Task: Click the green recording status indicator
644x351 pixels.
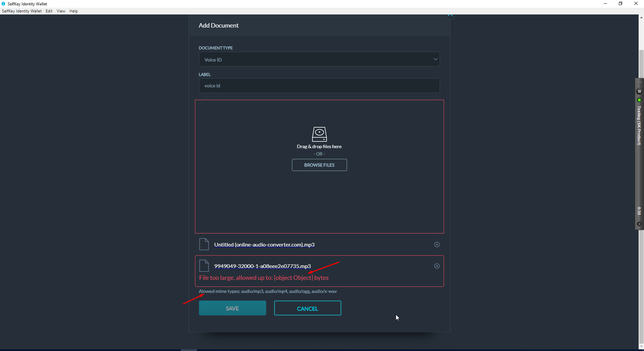Action: click(639, 100)
